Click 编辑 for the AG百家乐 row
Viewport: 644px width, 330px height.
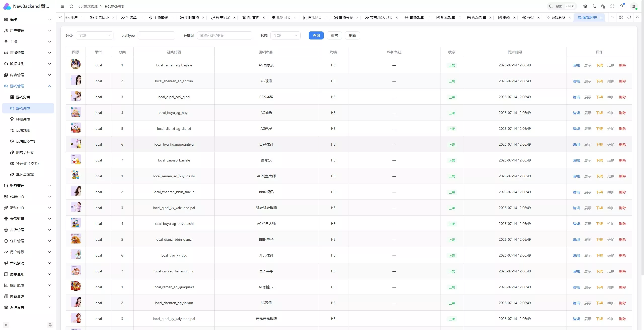(576, 65)
